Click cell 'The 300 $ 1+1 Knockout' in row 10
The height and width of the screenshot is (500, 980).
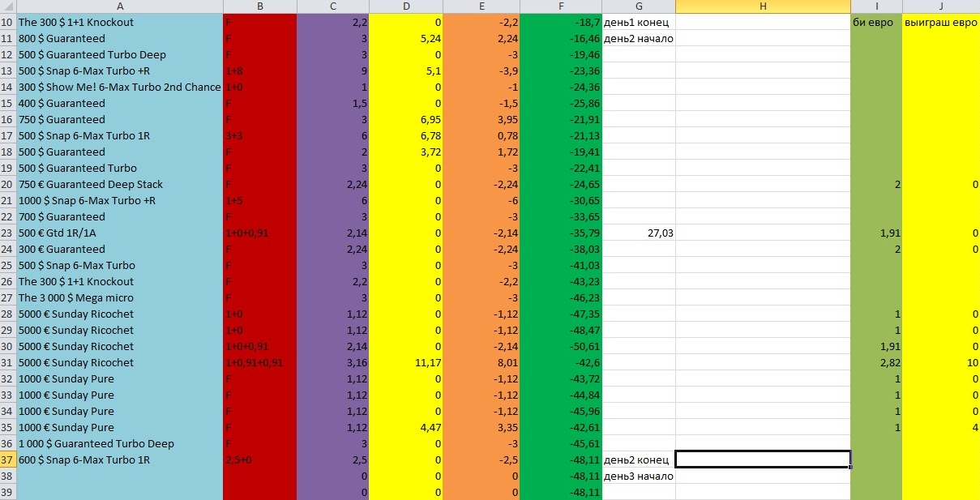(x=120, y=23)
